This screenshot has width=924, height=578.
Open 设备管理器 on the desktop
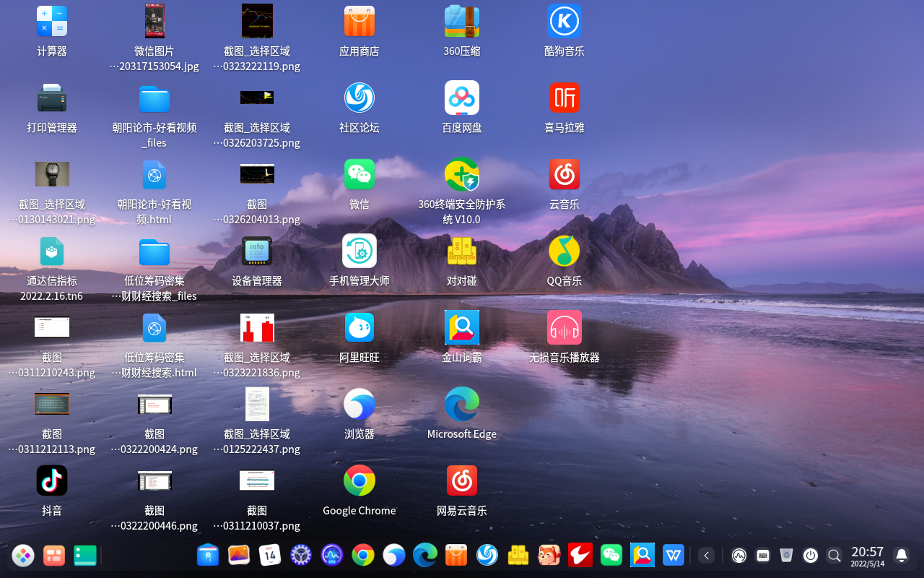(257, 251)
